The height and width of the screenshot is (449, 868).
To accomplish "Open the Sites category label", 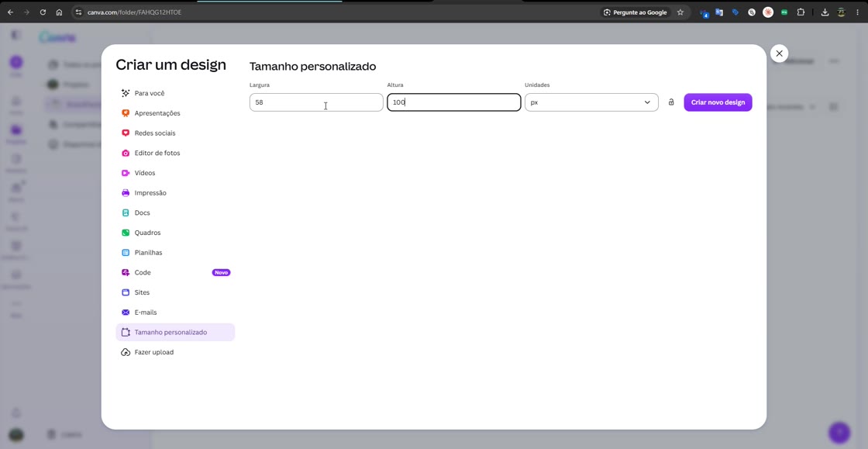I will click(143, 292).
